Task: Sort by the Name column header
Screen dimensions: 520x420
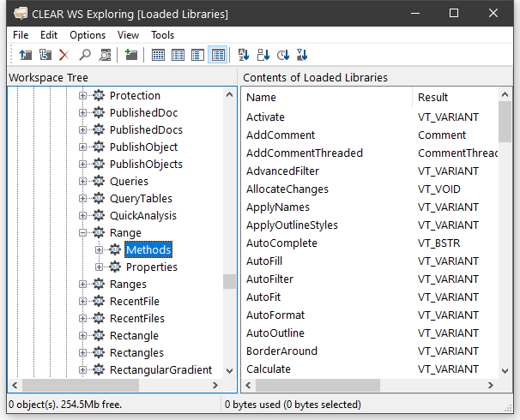Action: 326,97
